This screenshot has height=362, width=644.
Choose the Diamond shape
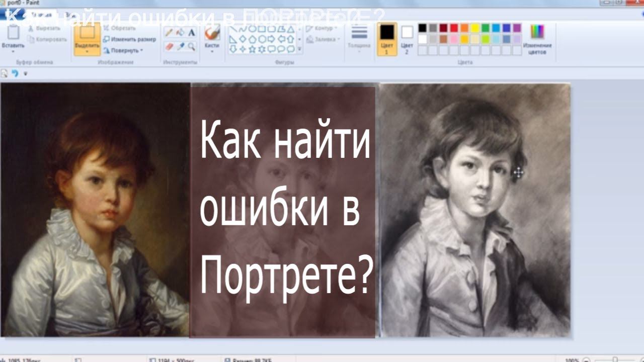click(x=243, y=39)
